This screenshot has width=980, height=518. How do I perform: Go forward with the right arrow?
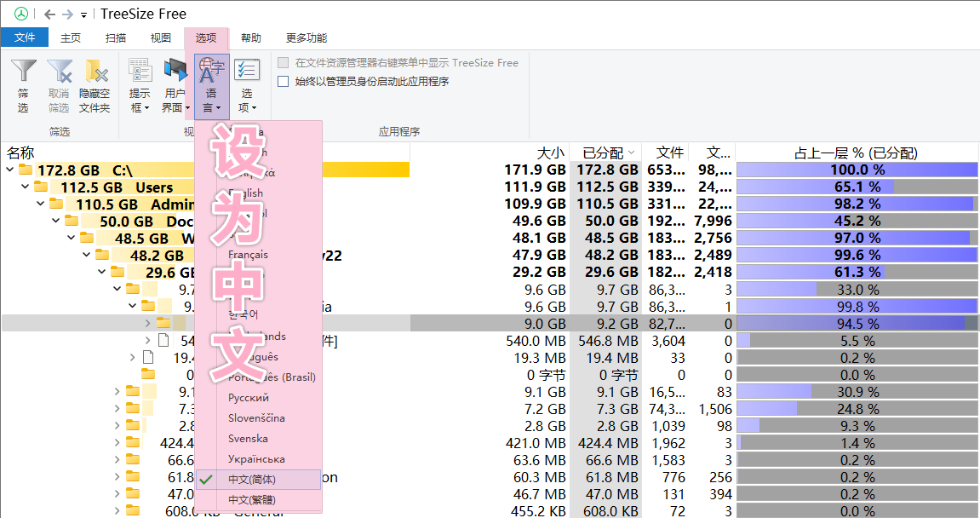pos(67,14)
